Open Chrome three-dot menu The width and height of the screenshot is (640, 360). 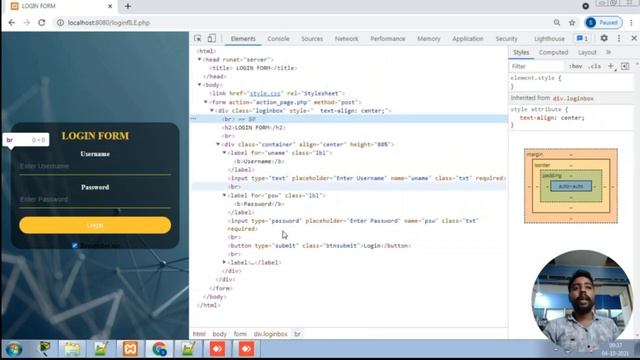pyautogui.click(x=631, y=22)
